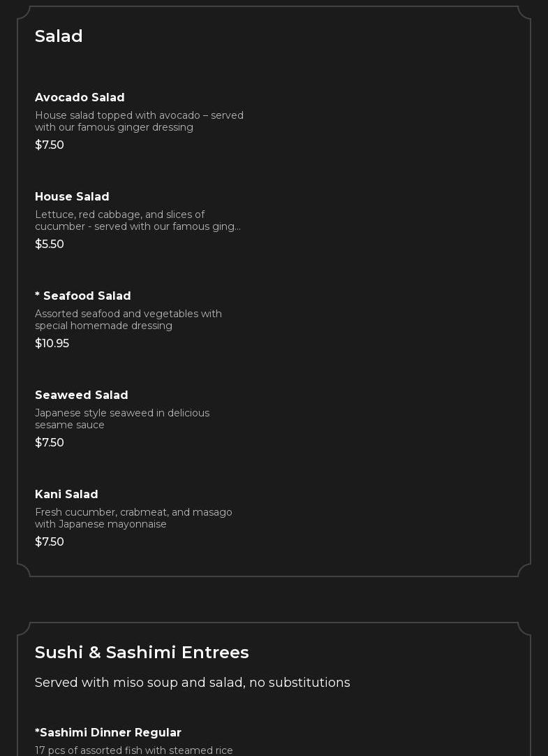Click the 17 pcs assorted fish description

(x=134, y=750)
